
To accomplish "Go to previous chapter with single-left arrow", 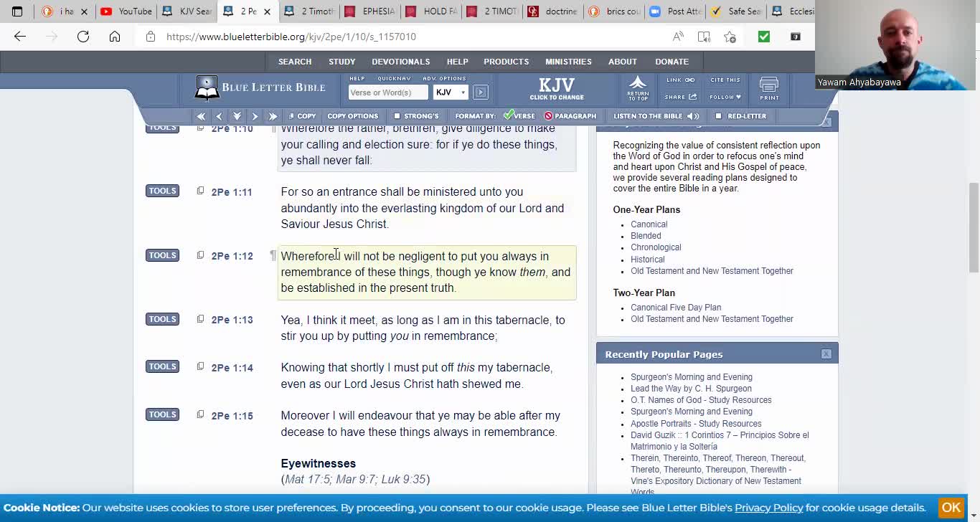I will coord(219,116).
